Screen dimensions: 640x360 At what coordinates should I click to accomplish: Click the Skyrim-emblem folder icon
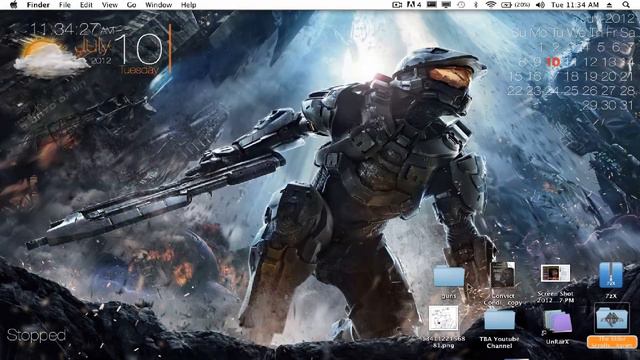[611, 319]
